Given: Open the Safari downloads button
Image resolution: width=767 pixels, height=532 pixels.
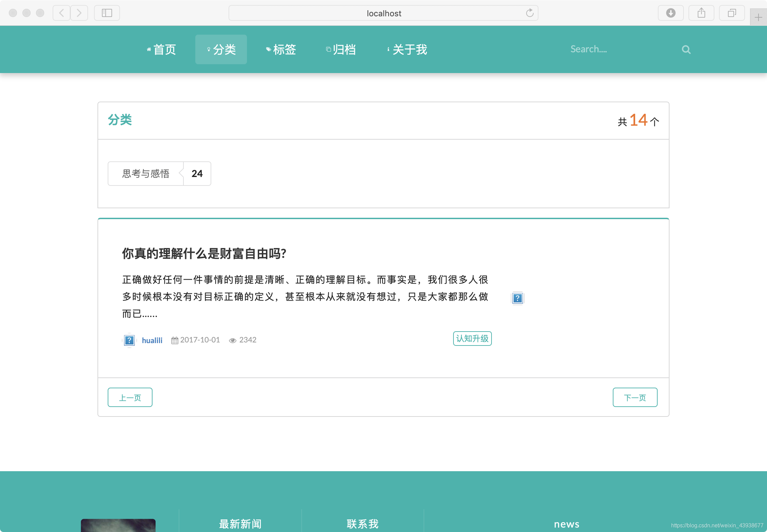Looking at the screenshot, I should [x=671, y=13].
